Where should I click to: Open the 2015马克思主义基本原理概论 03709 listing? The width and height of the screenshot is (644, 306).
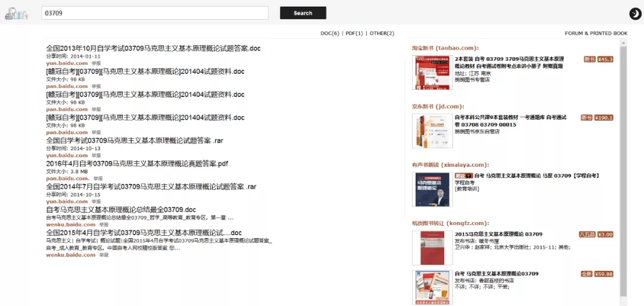tap(499, 234)
